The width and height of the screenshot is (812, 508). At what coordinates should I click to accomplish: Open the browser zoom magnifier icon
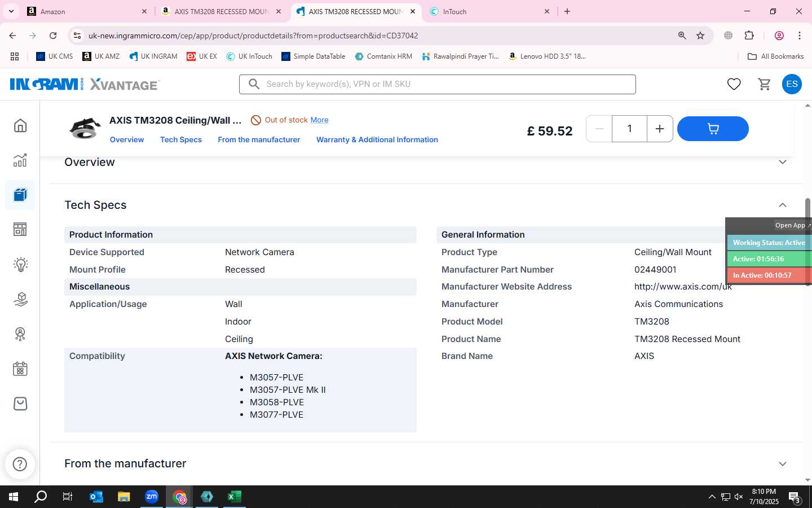click(x=682, y=36)
